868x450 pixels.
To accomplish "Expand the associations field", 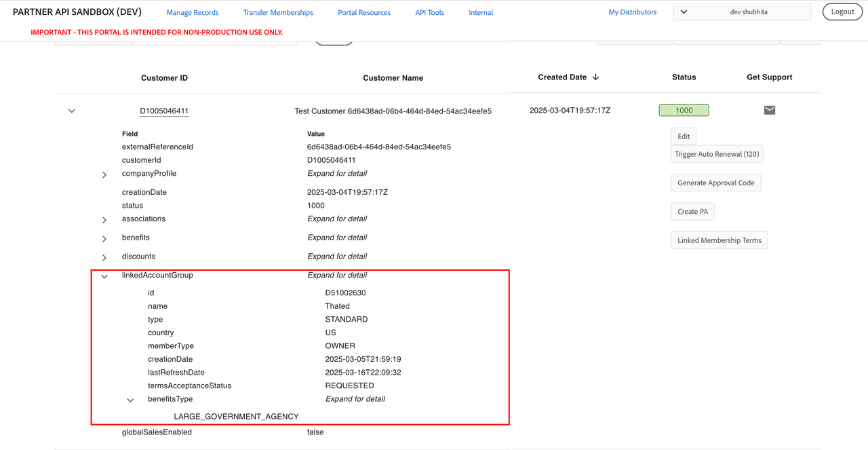I will [x=104, y=220].
